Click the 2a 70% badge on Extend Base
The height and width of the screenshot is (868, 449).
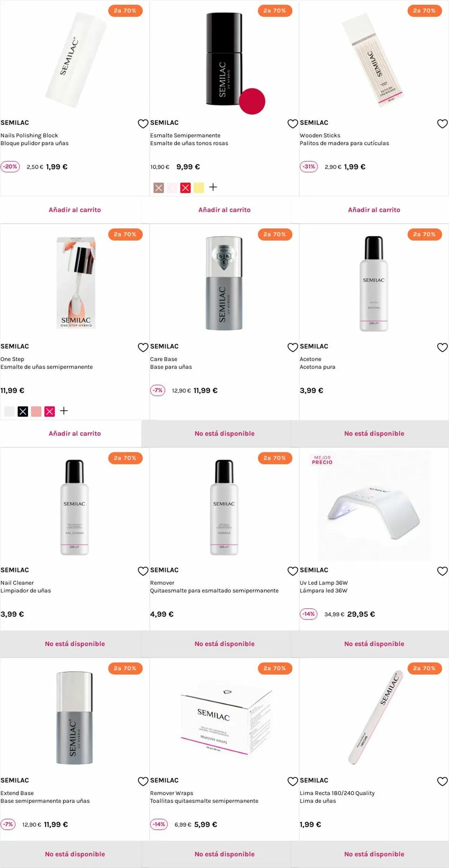click(125, 668)
